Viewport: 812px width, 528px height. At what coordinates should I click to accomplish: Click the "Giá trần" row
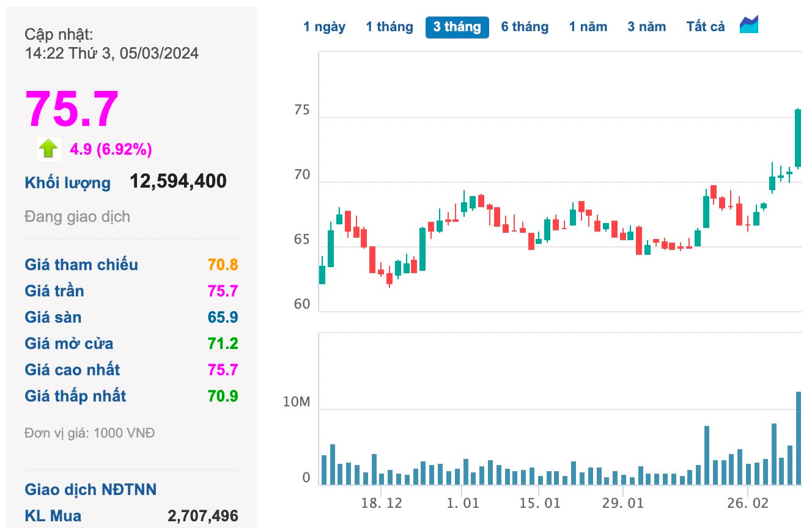tap(54, 291)
